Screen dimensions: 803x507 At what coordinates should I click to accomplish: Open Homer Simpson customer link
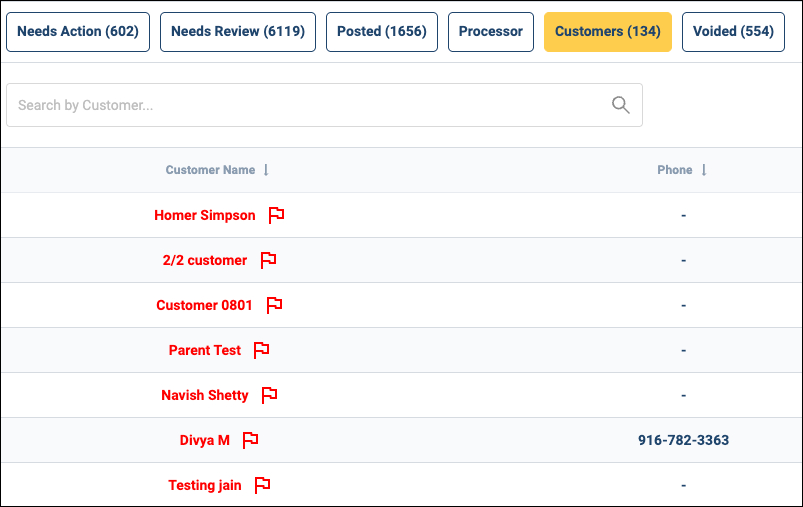click(205, 216)
